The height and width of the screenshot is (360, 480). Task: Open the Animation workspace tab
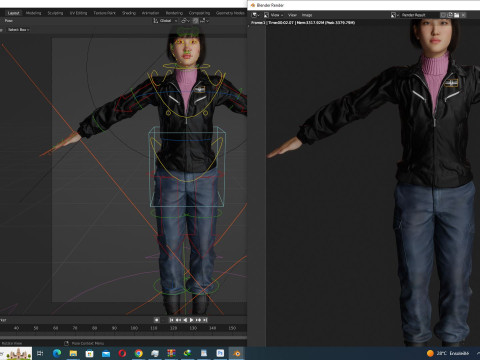coord(150,13)
